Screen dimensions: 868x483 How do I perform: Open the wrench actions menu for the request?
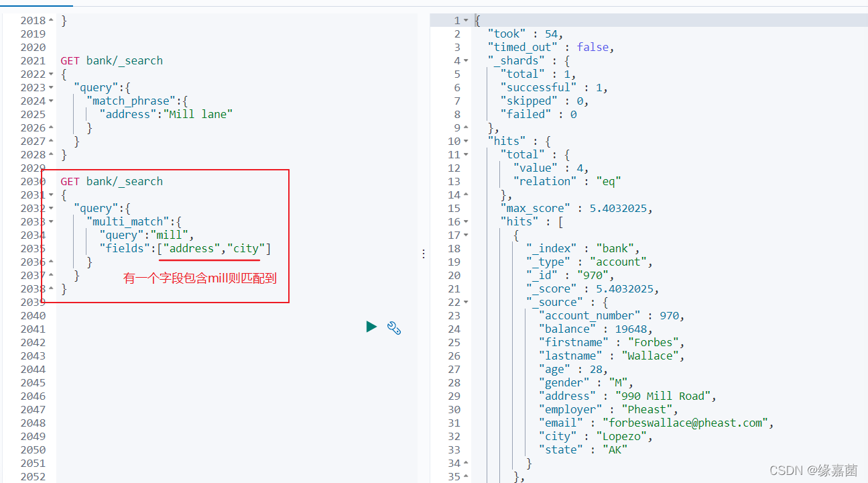[394, 327]
